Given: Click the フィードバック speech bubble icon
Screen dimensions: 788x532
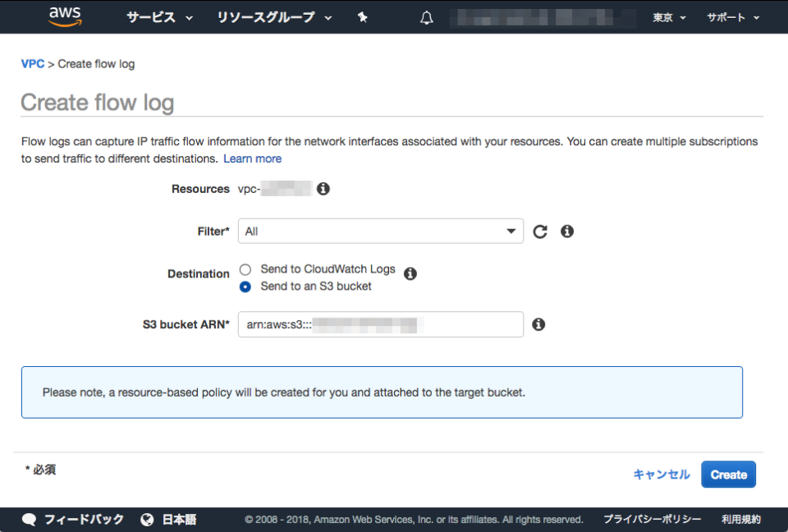Looking at the screenshot, I should [x=30, y=519].
